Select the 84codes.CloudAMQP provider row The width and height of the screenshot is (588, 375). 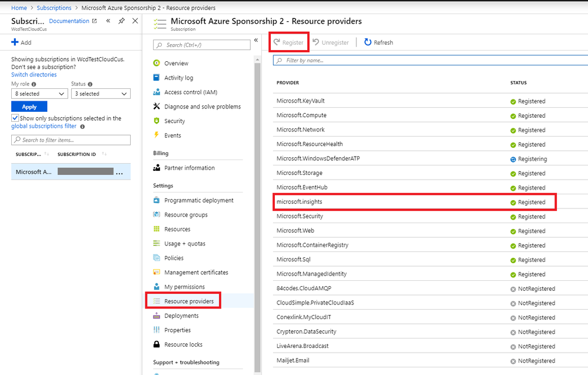pos(430,288)
